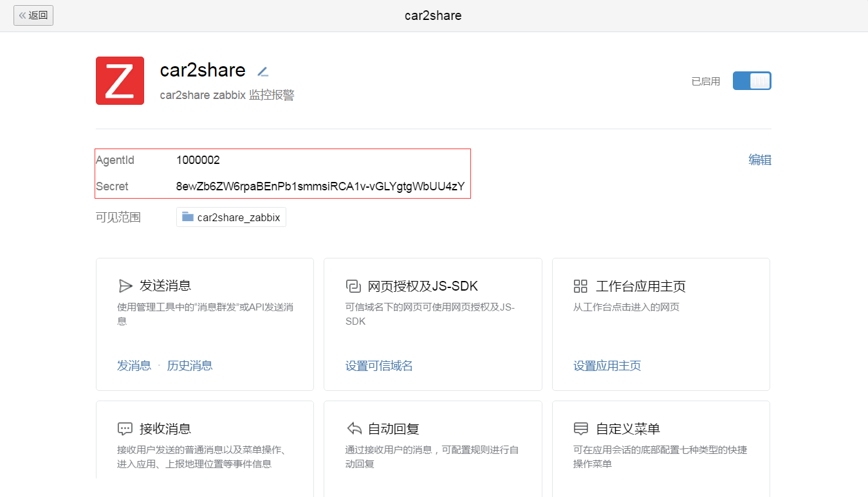Image resolution: width=868 pixels, height=497 pixels.
Task: Open the 历史消息 link
Action: coord(190,366)
